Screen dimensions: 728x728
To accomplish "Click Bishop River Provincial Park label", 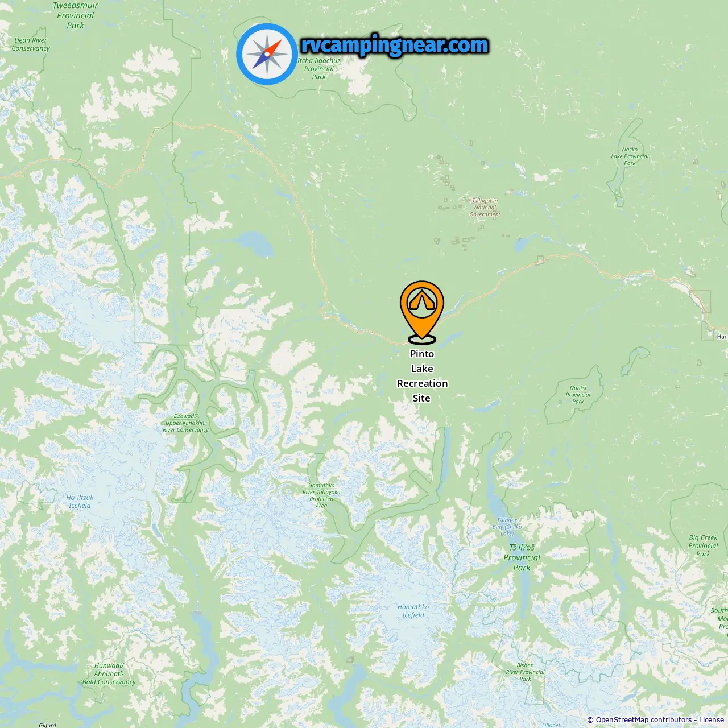I will coord(525,672).
